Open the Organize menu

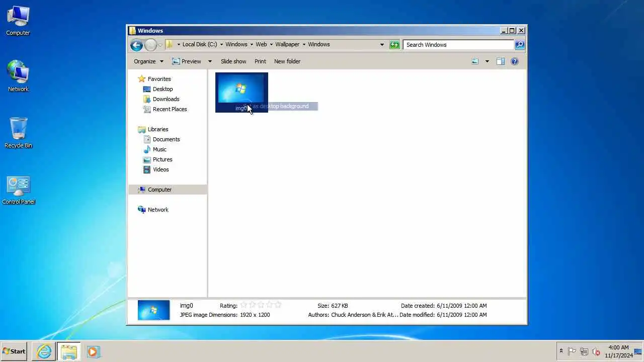pyautogui.click(x=148, y=61)
